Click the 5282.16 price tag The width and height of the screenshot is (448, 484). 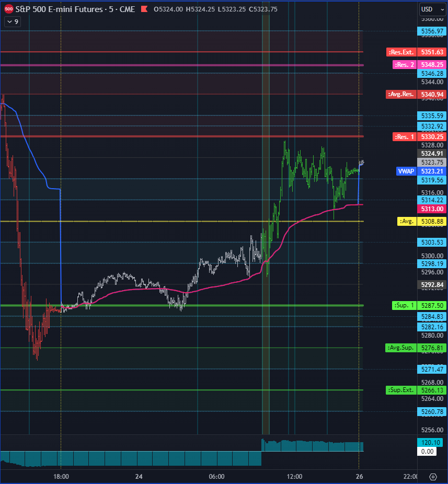(432, 327)
